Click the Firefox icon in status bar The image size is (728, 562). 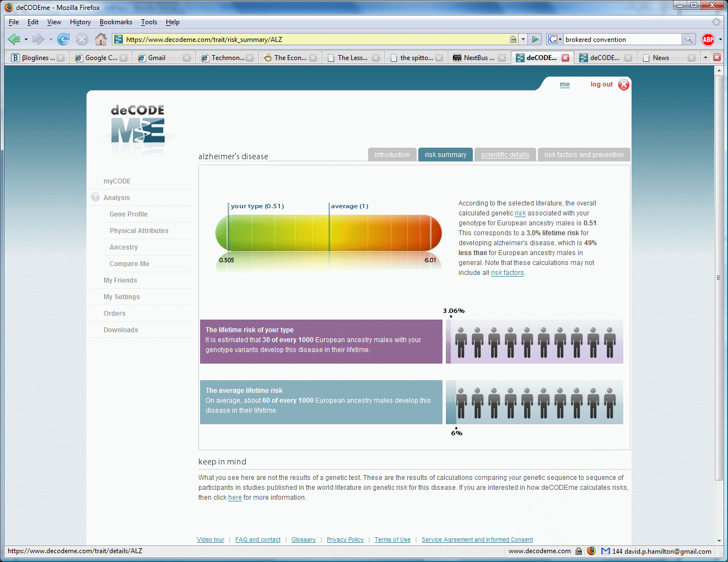point(591,550)
